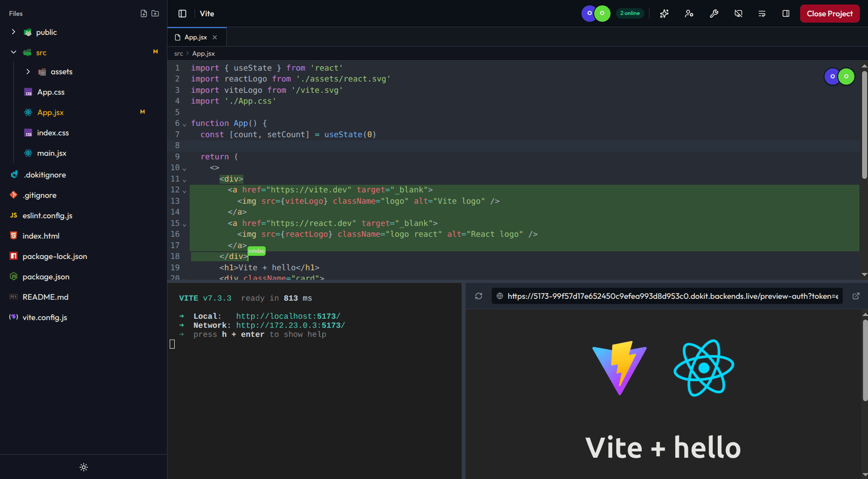This screenshot has height=479, width=868.
Task: Switch to the App.jsx editor tab
Action: [x=196, y=37]
